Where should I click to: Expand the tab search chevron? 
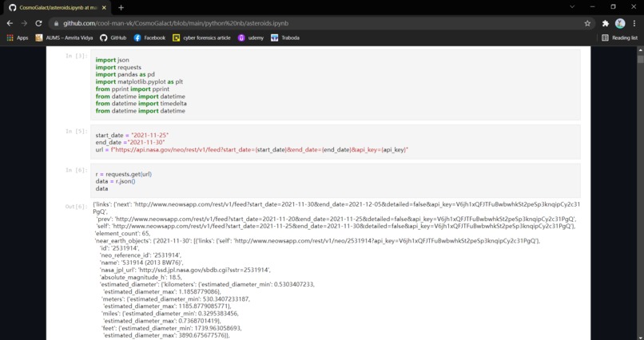(572, 7)
